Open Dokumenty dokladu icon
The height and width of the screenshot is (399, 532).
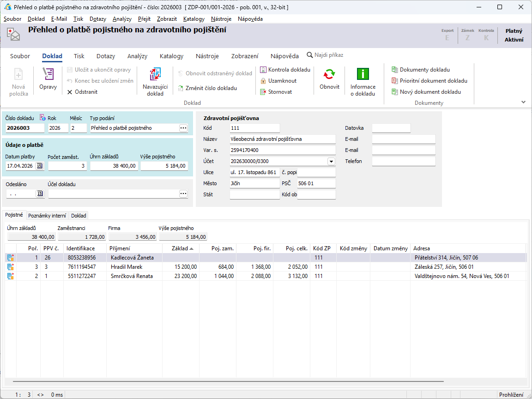coord(394,70)
